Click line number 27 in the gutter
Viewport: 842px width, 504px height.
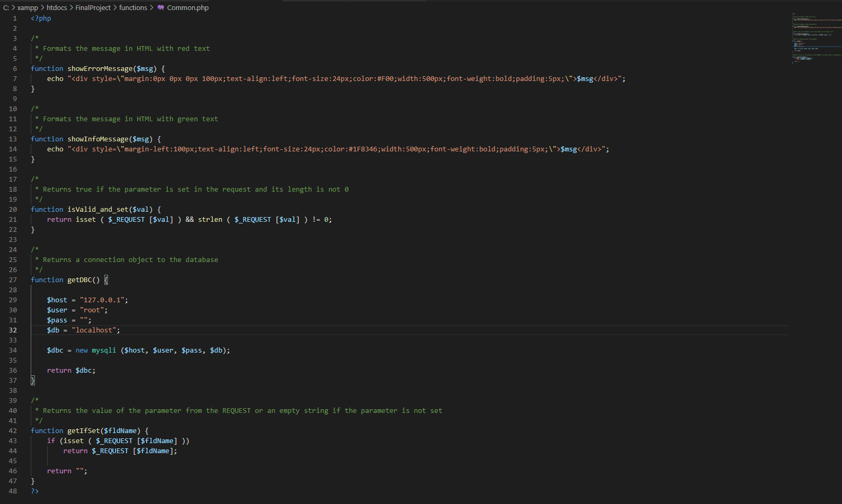(13, 280)
